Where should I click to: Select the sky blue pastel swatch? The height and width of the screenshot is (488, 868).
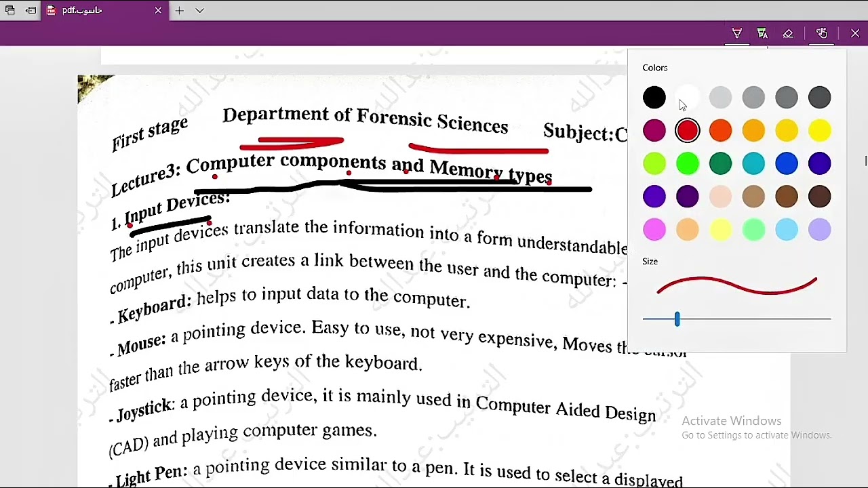pyautogui.click(x=787, y=230)
